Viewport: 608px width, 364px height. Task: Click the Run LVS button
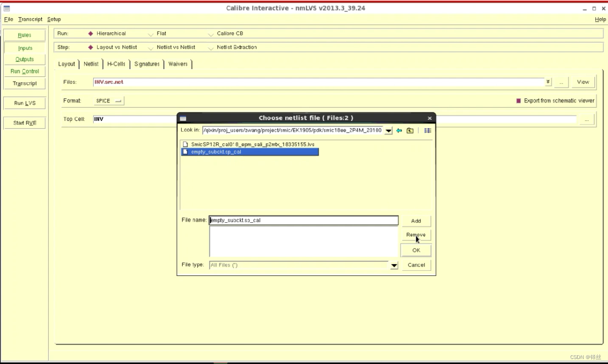pyautogui.click(x=25, y=103)
